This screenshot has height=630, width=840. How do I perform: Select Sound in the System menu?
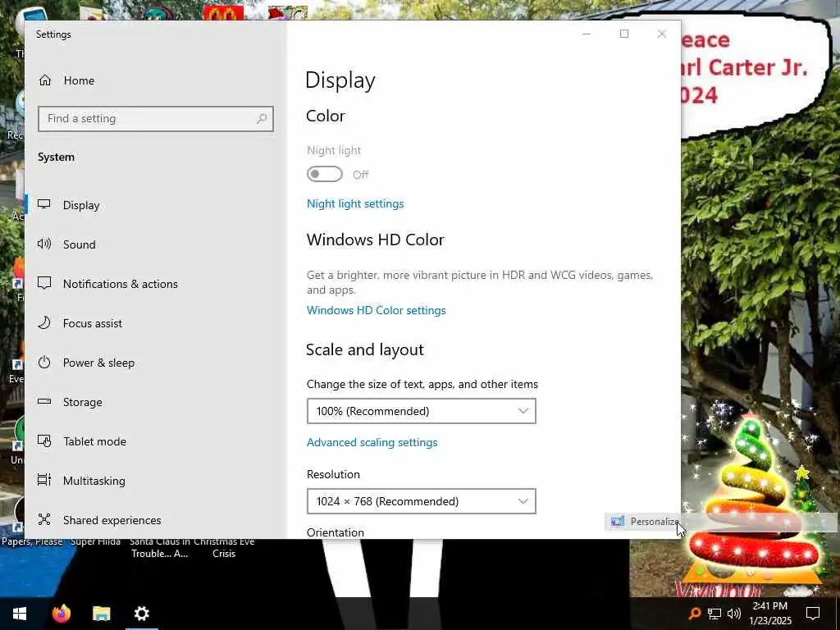80,244
